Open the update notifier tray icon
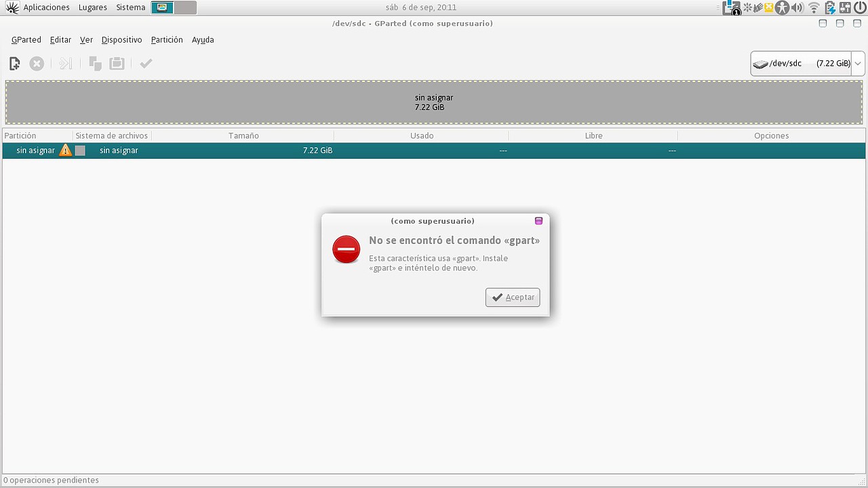 pos(732,7)
